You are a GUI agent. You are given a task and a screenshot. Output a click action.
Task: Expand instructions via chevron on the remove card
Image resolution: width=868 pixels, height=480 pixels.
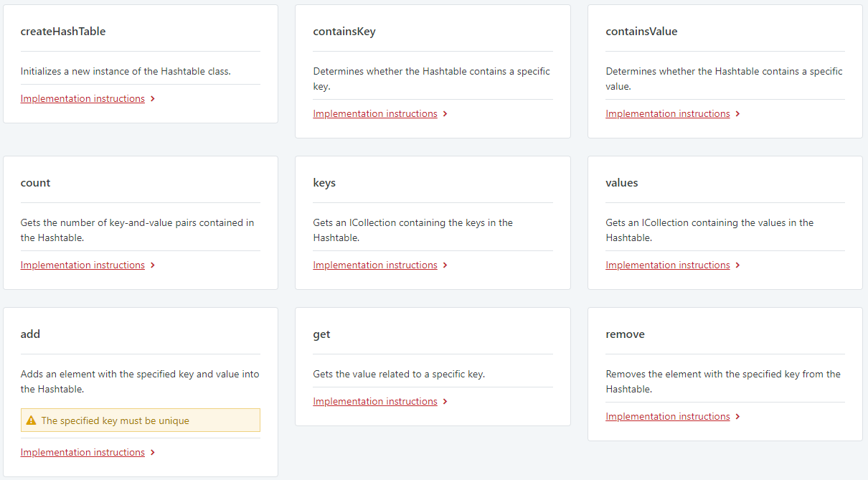coord(737,416)
